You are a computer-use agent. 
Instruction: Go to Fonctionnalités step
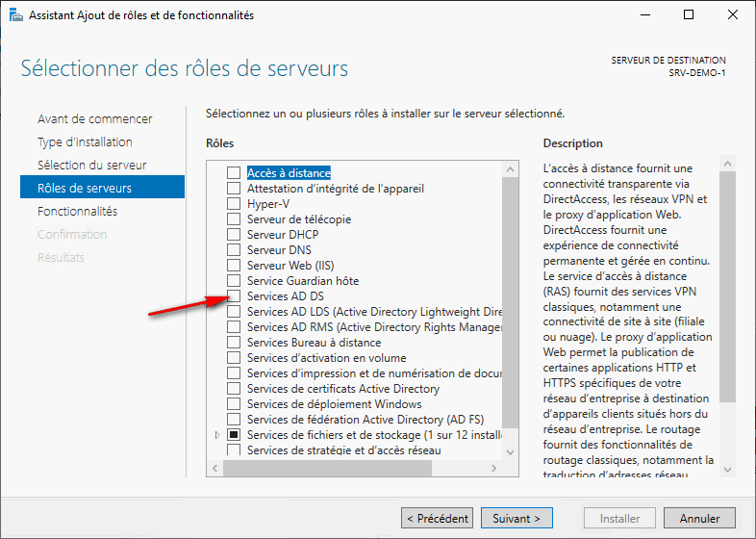coord(77,211)
